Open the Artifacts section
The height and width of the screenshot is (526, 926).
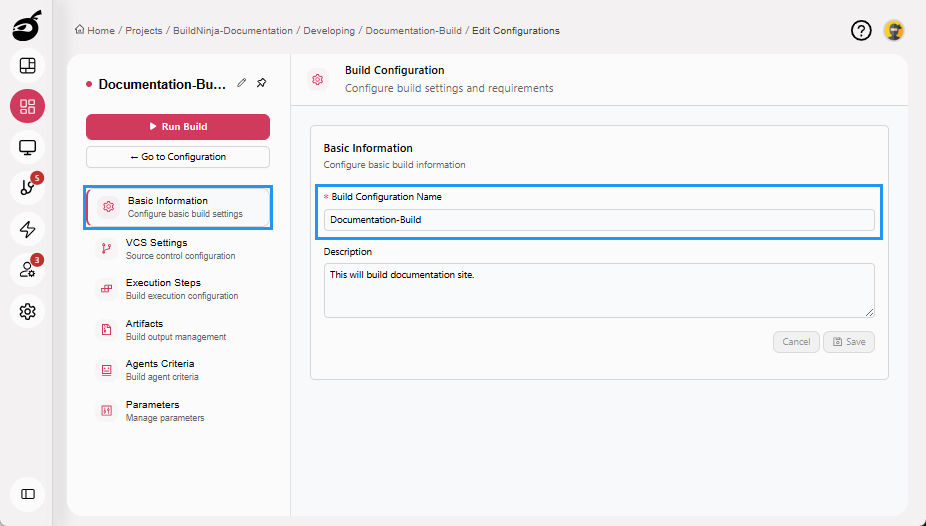click(x=178, y=329)
